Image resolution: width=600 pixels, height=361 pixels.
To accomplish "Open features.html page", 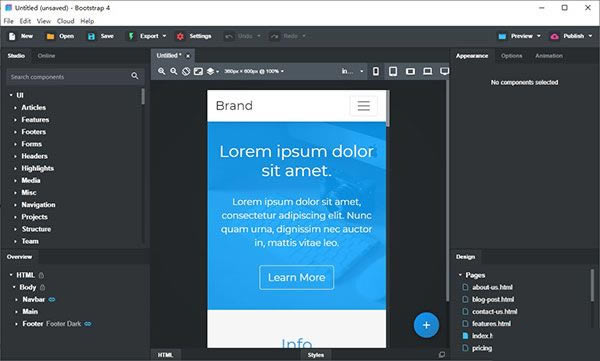I will [x=491, y=324].
